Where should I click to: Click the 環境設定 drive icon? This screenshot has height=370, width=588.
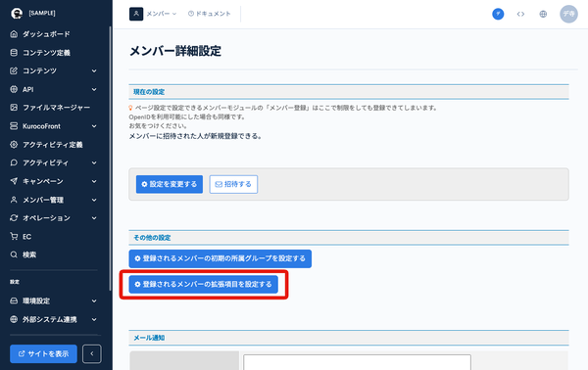coord(14,301)
